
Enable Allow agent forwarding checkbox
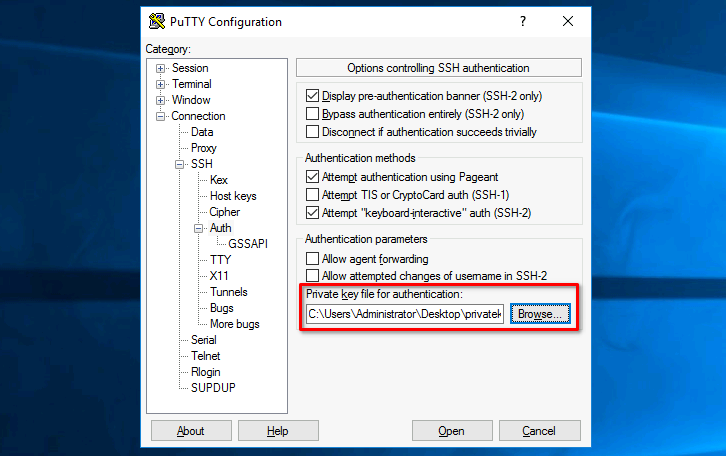click(313, 259)
